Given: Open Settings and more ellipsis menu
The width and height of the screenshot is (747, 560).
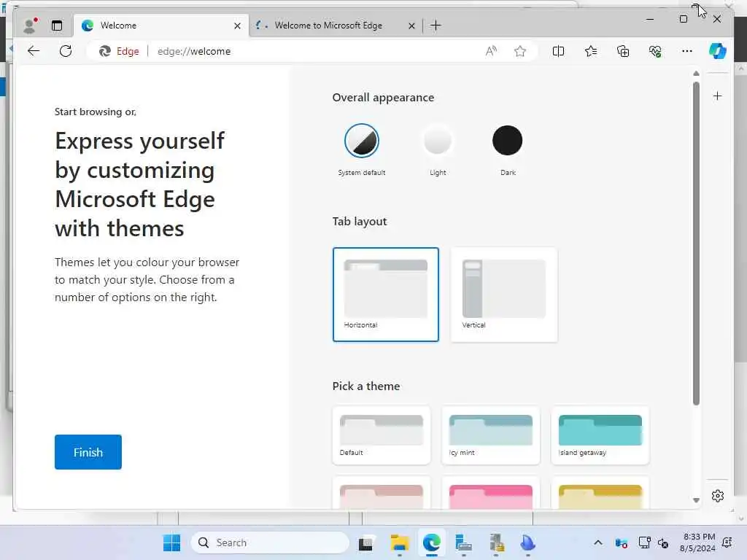Looking at the screenshot, I should [687, 51].
